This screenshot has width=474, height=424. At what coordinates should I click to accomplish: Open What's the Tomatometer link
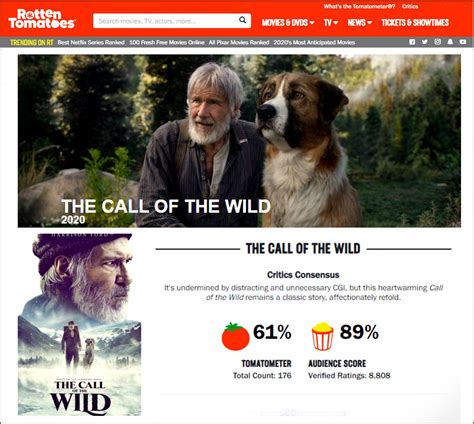359,6
